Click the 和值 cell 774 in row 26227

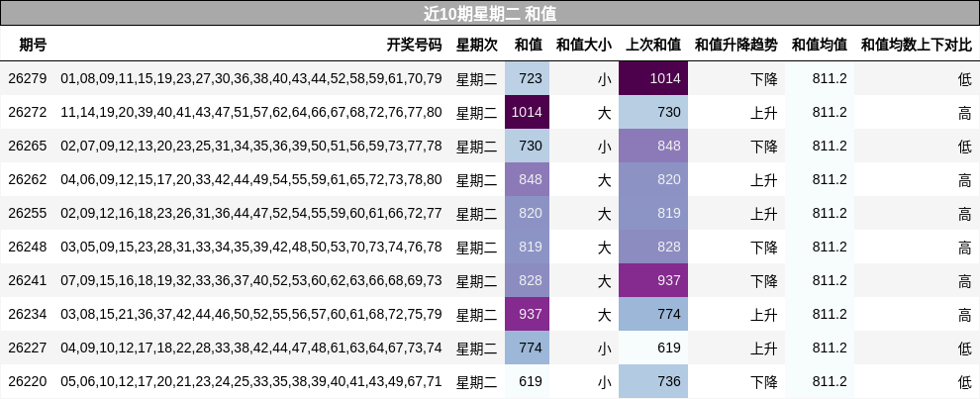527,348
